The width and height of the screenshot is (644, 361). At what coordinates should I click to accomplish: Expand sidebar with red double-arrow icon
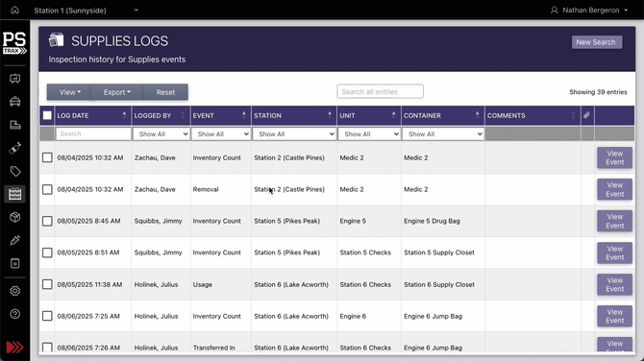(14, 348)
